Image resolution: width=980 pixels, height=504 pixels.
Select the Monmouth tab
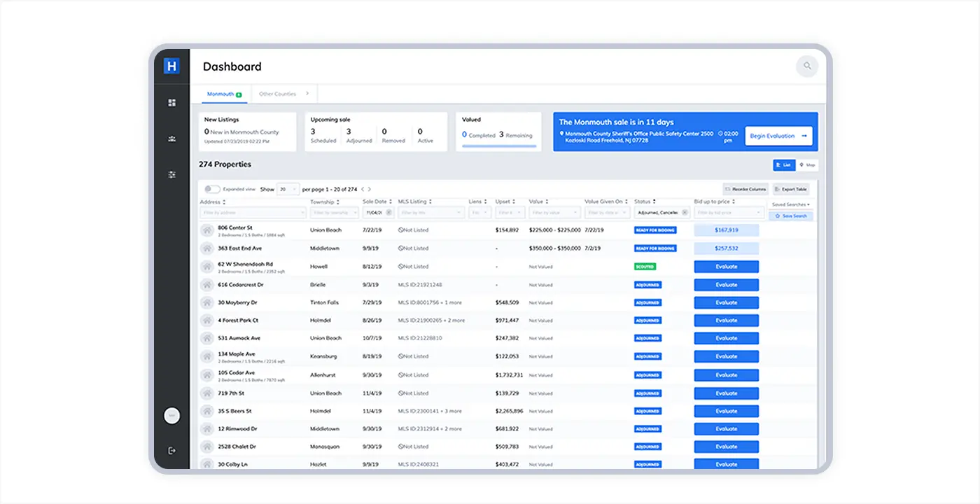coord(223,94)
